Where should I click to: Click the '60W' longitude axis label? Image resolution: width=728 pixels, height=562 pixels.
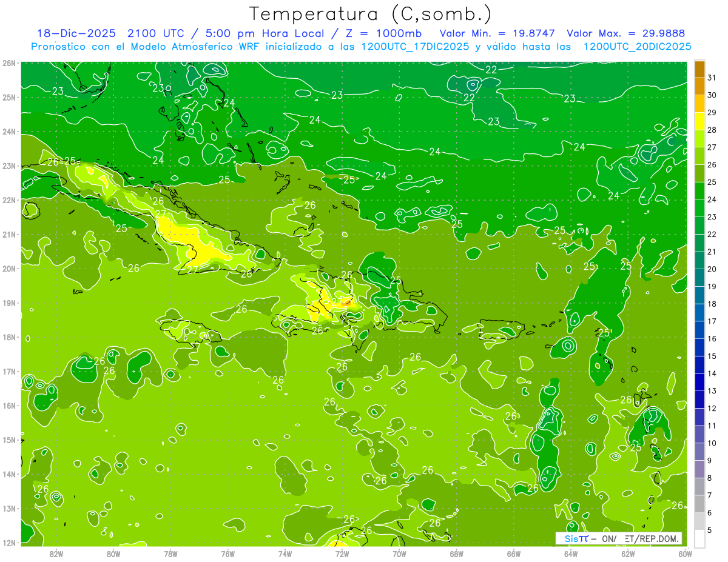[685, 554]
